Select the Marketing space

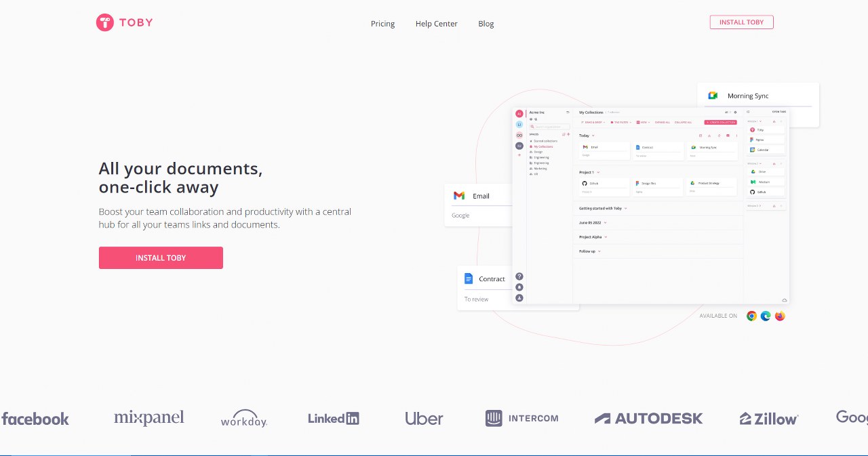click(538, 169)
